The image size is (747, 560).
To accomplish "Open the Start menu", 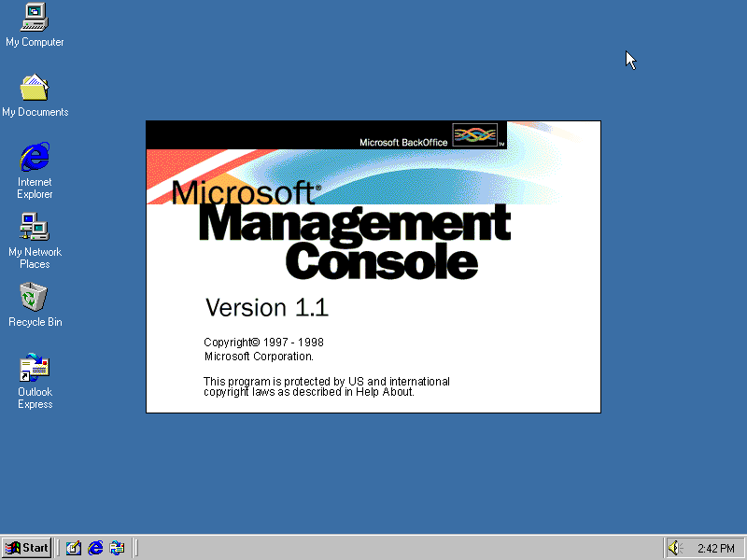I will pos(26,548).
